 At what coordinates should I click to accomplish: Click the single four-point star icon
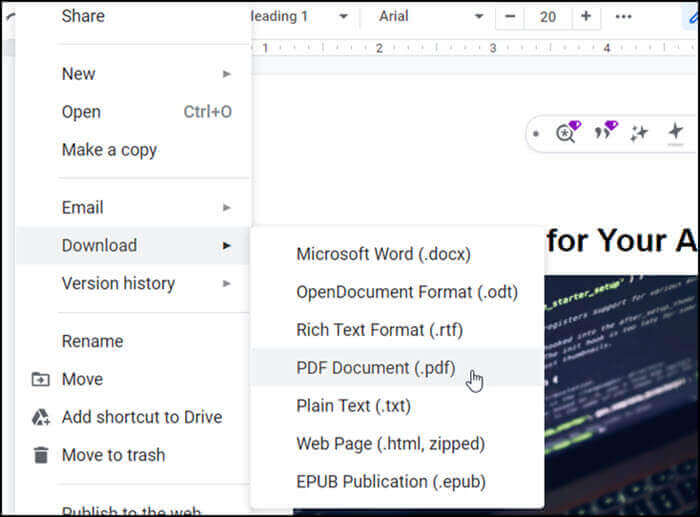tap(675, 132)
